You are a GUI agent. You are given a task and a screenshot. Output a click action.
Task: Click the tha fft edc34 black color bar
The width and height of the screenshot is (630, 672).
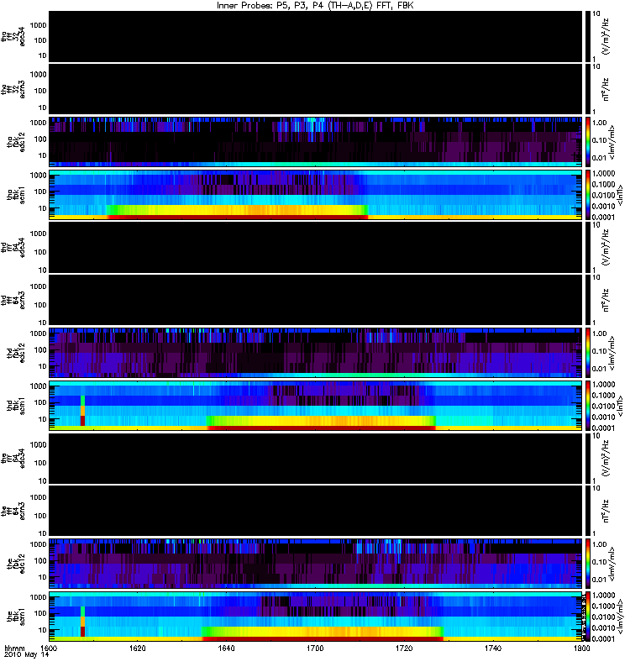587,36
